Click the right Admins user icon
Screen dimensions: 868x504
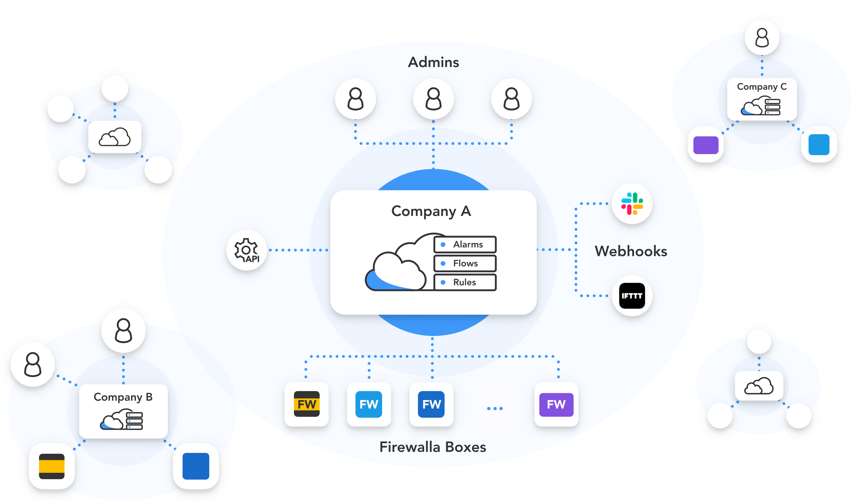511,99
